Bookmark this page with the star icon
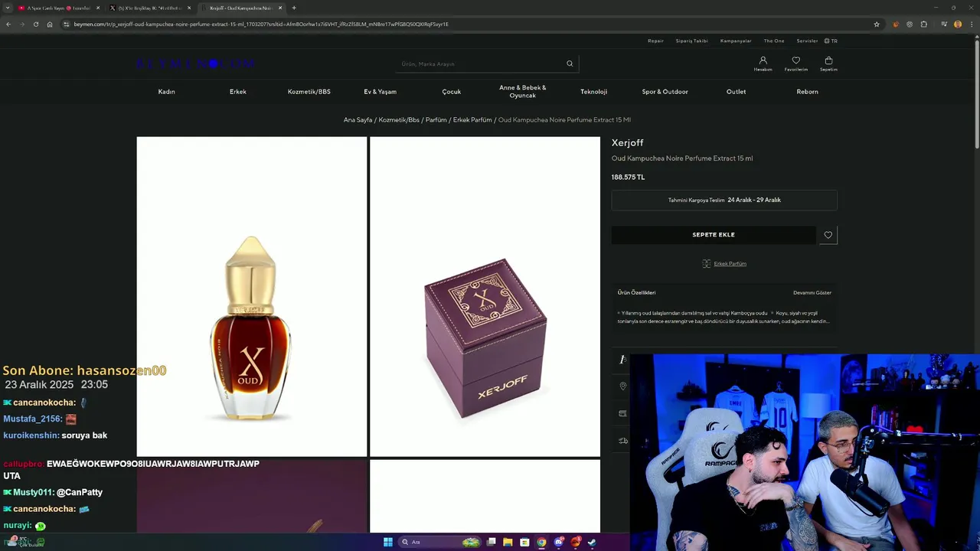Screen dimensions: 980x551 877,24
